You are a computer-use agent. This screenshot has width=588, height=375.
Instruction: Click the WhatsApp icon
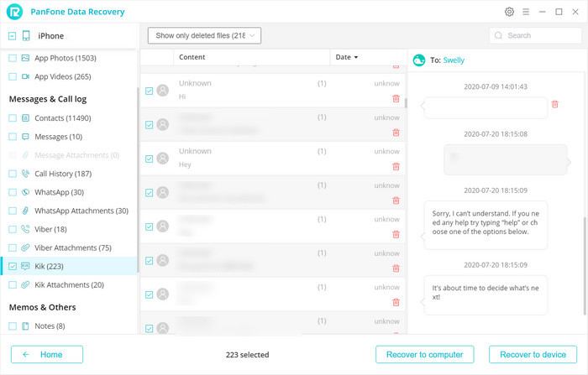25,192
